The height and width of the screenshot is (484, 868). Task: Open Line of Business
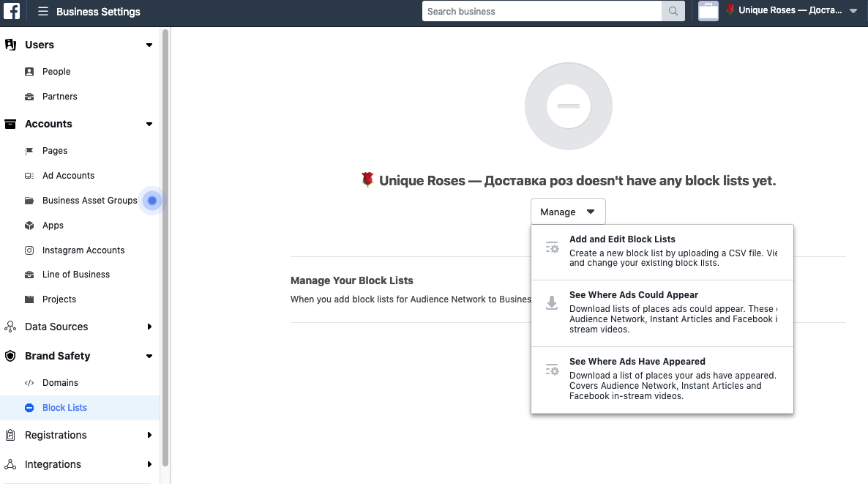[x=76, y=275]
